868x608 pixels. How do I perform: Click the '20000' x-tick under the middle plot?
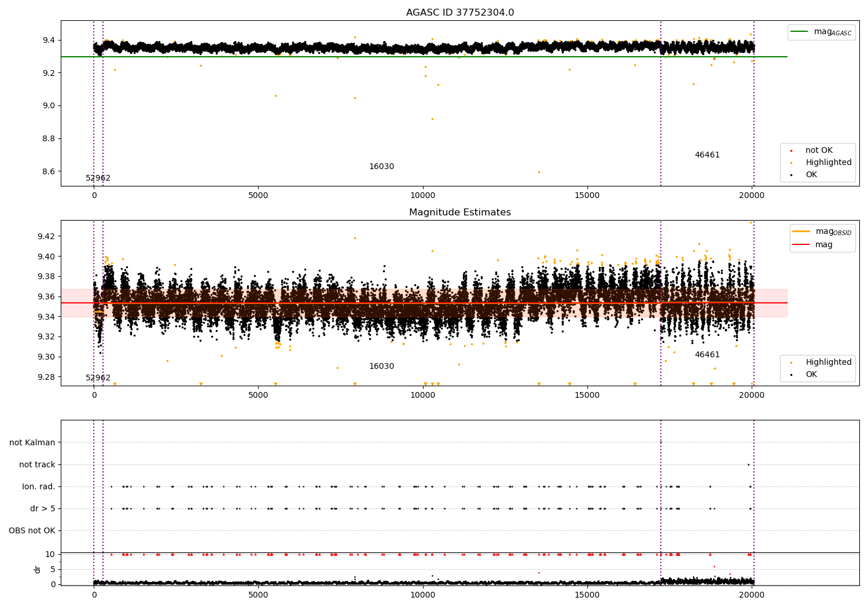coord(752,395)
